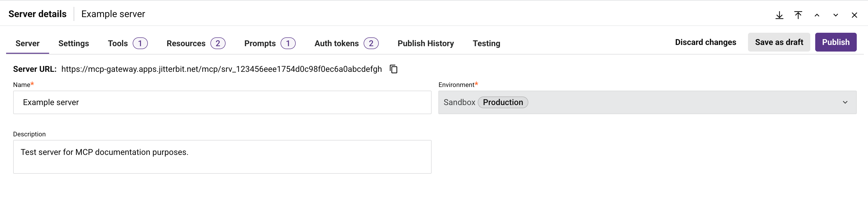Focus the Description text area
The height and width of the screenshot is (215, 868).
coord(222,157)
